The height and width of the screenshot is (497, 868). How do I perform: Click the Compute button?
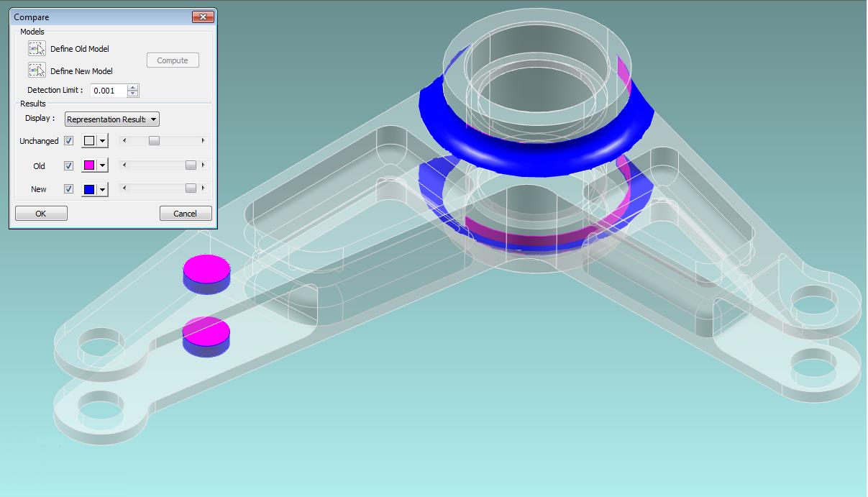click(173, 60)
